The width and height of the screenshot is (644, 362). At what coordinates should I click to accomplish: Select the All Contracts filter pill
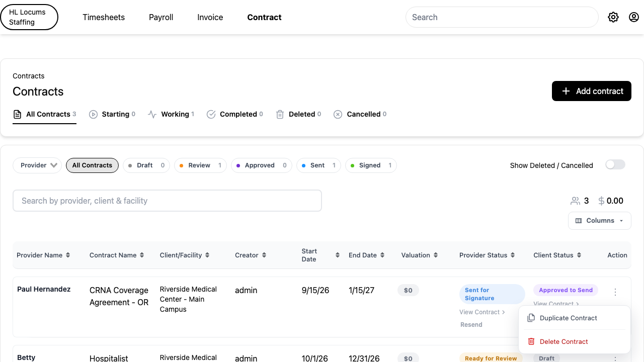pyautogui.click(x=92, y=165)
